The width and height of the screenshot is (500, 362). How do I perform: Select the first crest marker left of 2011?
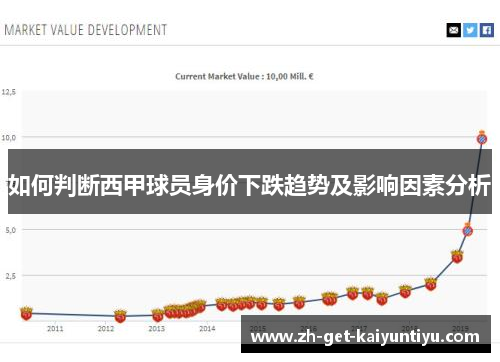point(26,313)
